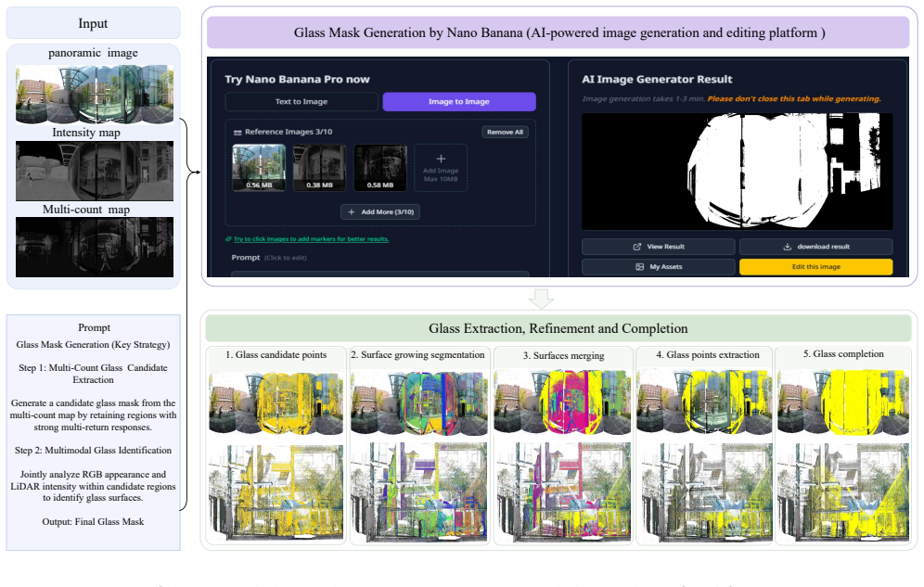Click the download result arrow icon
This screenshot has width=924, height=587.
tap(788, 247)
